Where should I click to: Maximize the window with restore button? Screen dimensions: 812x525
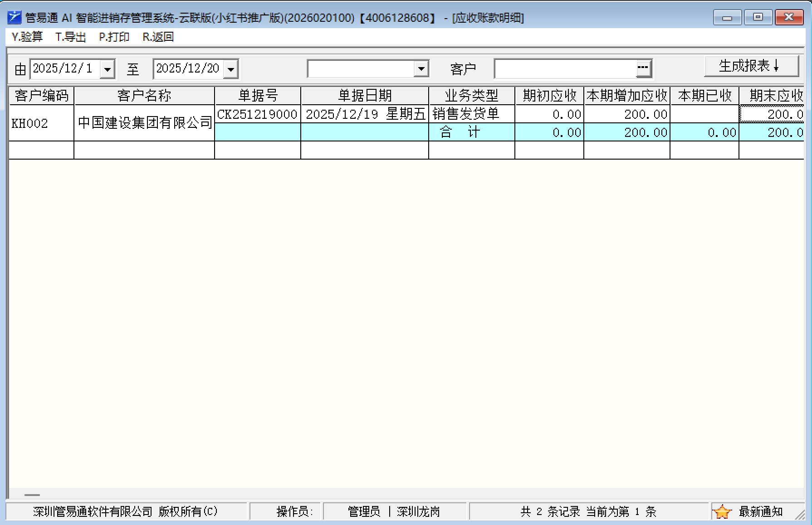pos(758,18)
